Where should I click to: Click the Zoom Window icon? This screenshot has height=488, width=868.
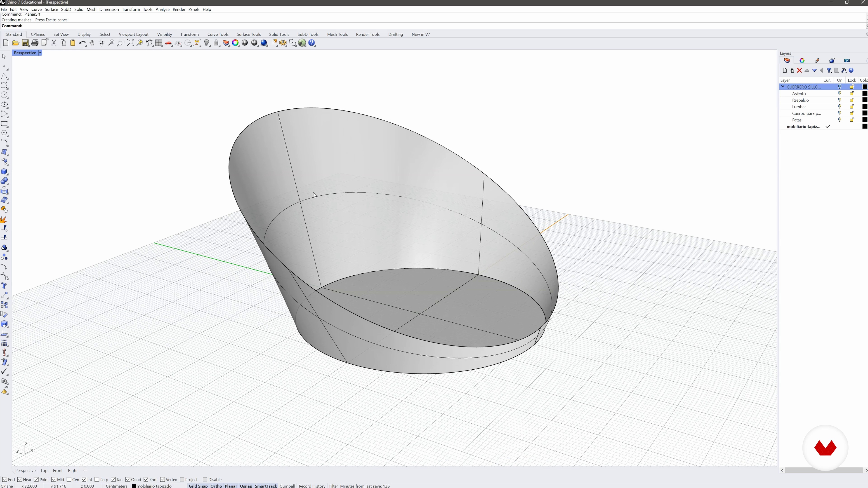[121, 43]
